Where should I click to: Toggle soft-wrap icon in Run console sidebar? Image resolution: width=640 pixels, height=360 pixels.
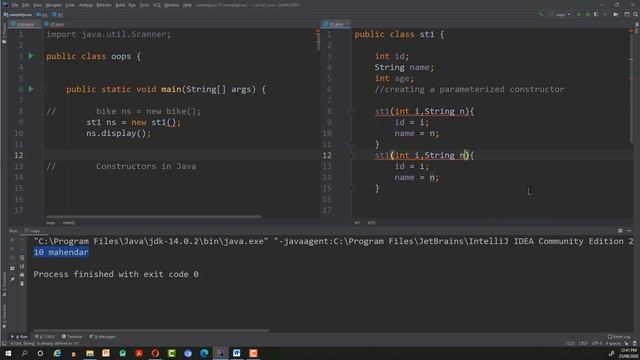tap(22, 258)
